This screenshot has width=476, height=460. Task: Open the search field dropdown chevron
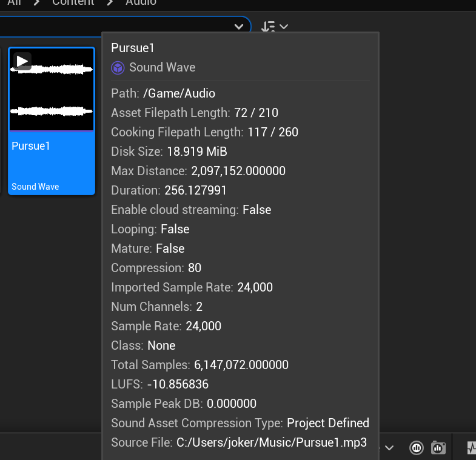[x=239, y=27]
